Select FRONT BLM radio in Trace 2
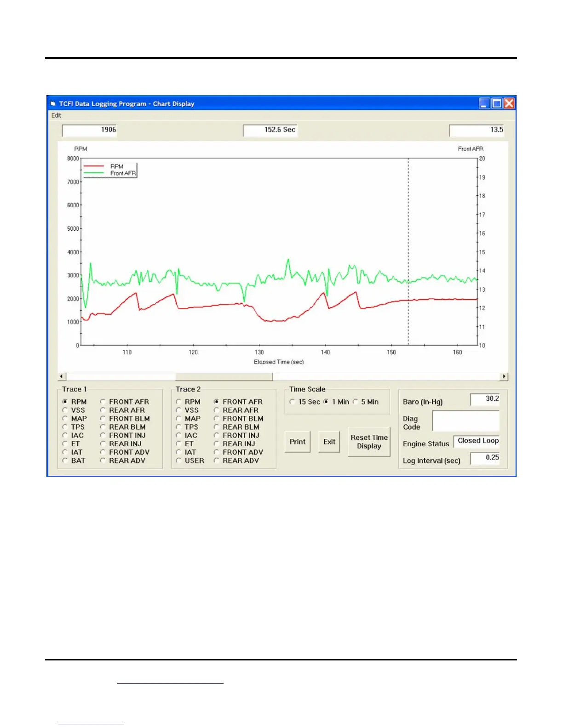Viewport: 563px width, 728px height. point(216,419)
